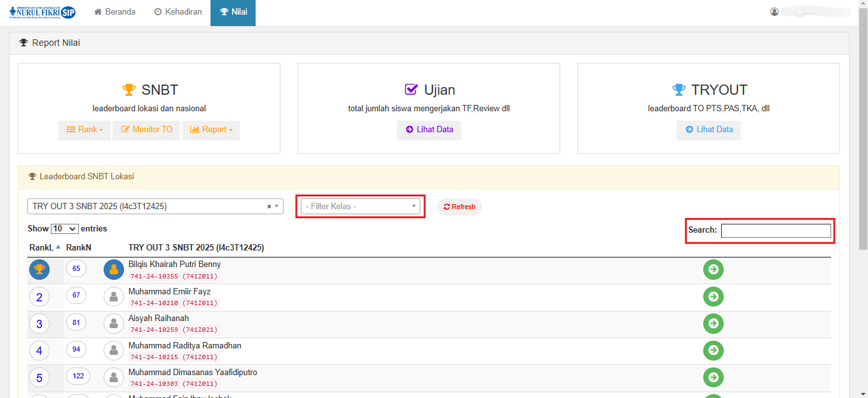The width and height of the screenshot is (868, 398).
Task: Click green arrow for Muhammad Dimasanas Yaafidiputro
Action: tap(713, 377)
